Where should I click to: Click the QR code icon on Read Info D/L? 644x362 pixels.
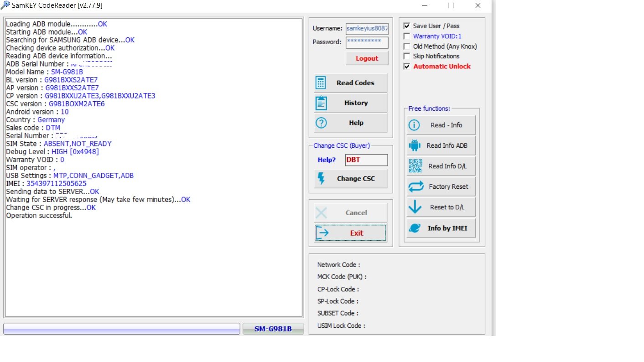(x=415, y=166)
